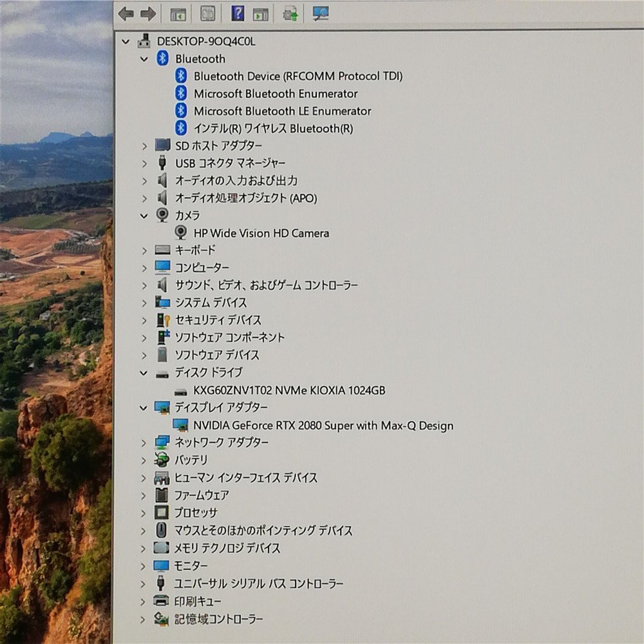Click the USB コネクタ マネージャー icon
Image resolution: width=644 pixels, height=644 pixels.
coord(162,163)
